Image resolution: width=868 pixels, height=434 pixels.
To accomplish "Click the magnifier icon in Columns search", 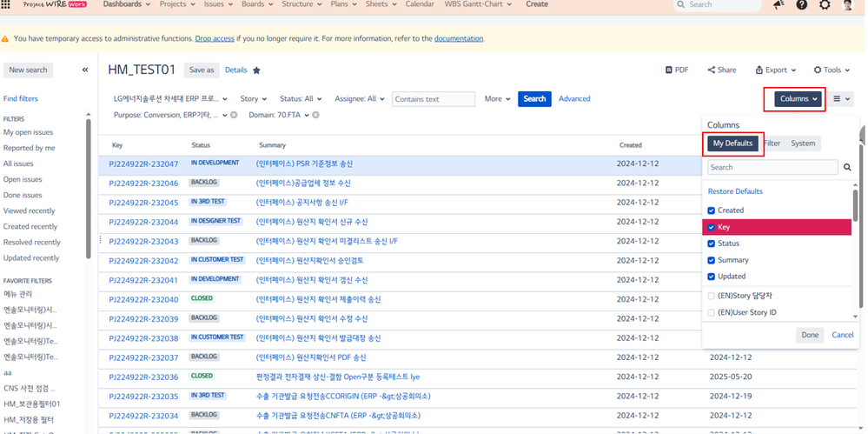I will pyautogui.click(x=847, y=167).
